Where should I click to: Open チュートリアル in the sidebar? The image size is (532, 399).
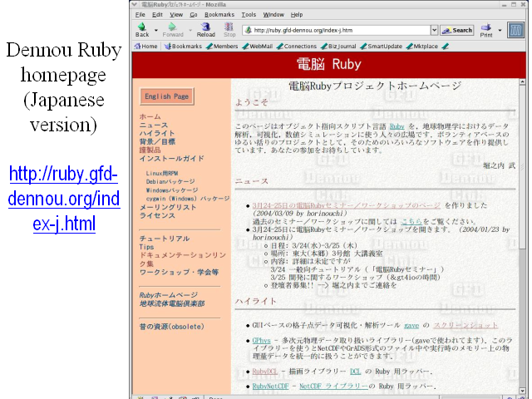tap(165, 239)
